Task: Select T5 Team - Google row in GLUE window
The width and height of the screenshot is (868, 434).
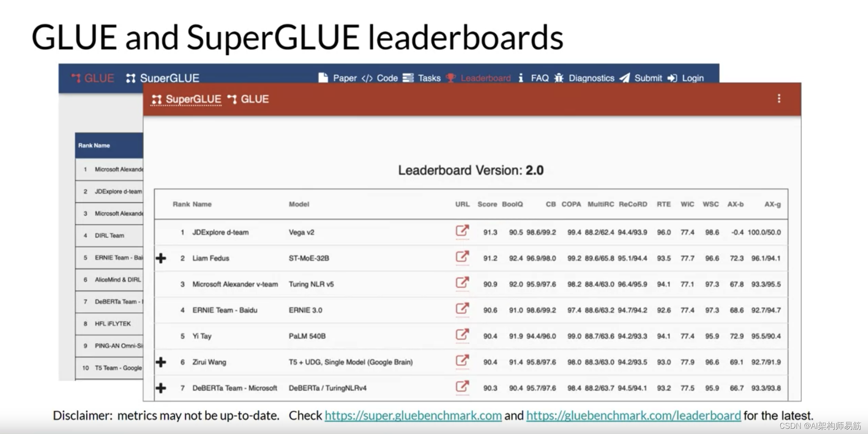Action: [x=109, y=368]
